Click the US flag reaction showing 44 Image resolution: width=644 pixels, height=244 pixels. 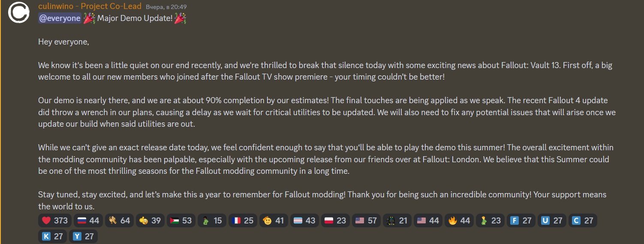[428, 221]
